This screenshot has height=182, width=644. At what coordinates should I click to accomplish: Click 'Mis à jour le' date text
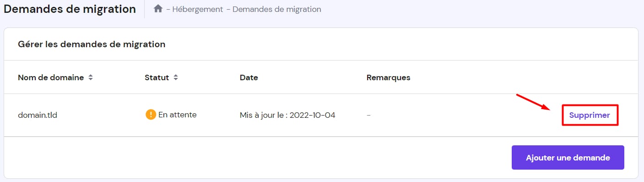coord(264,115)
